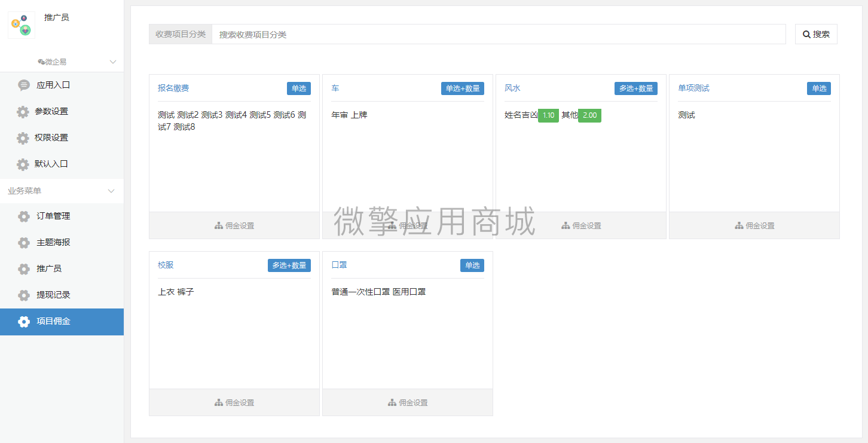This screenshot has height=443, width=868.
Task: Click the chat bubble icon beside 应用入口
Action: (x=24, y=85)
